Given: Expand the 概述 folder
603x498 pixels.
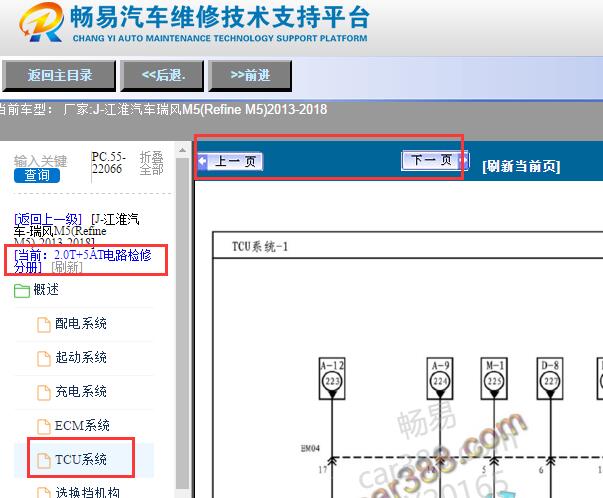Looking at the screenshot, I should point(46,290).
